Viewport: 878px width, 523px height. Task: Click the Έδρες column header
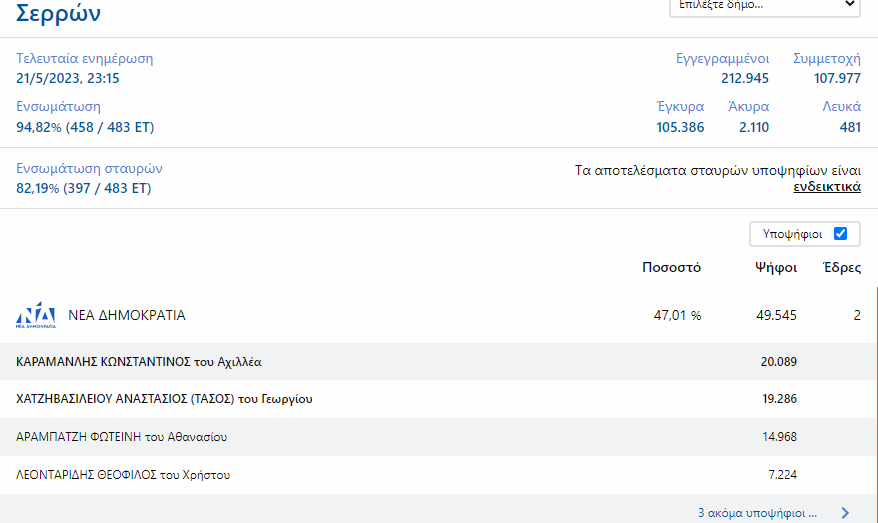pyautogui.click(x=841, y=268)
